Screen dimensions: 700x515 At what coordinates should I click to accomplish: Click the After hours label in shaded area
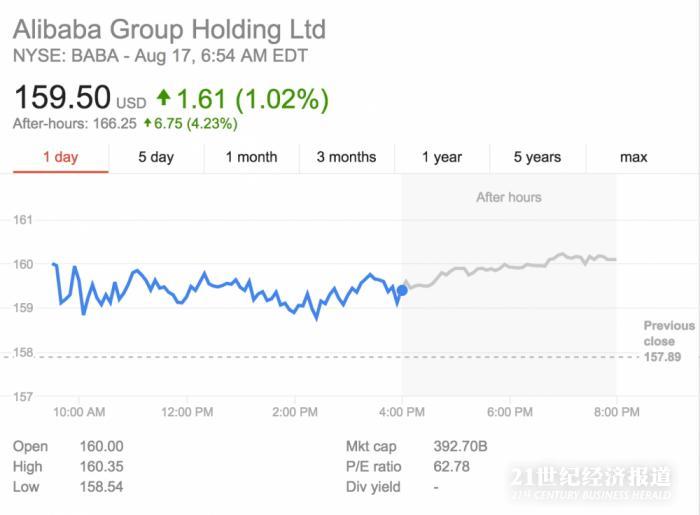508,197
